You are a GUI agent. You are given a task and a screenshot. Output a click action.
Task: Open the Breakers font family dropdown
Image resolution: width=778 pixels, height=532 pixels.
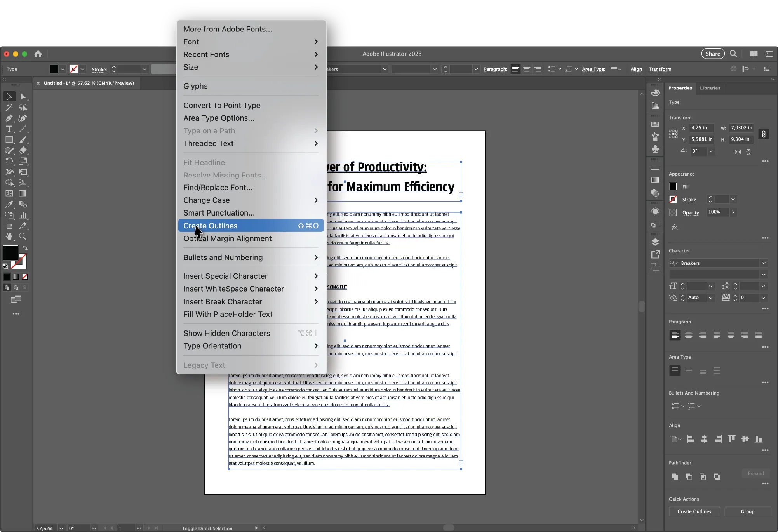coord(764,263)
